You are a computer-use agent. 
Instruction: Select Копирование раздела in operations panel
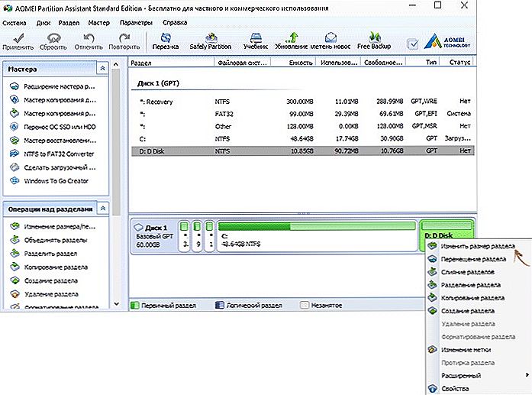coord(50,267)
